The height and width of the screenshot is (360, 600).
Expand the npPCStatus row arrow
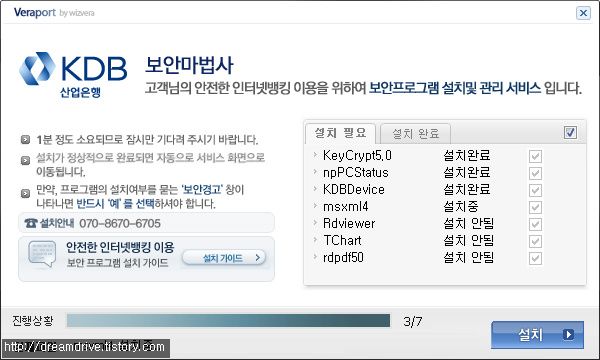(x=315, y=171)
